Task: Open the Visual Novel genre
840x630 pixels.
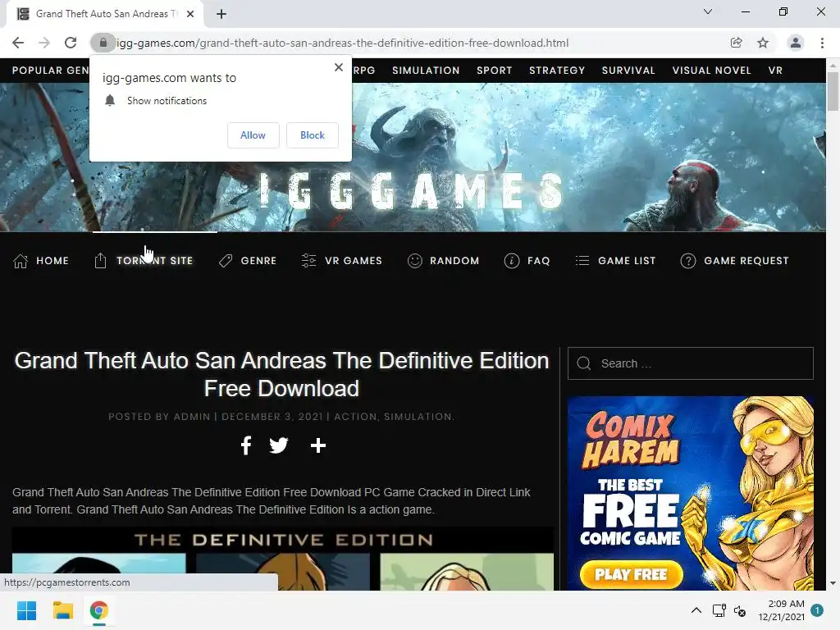Action: (711, 71)
